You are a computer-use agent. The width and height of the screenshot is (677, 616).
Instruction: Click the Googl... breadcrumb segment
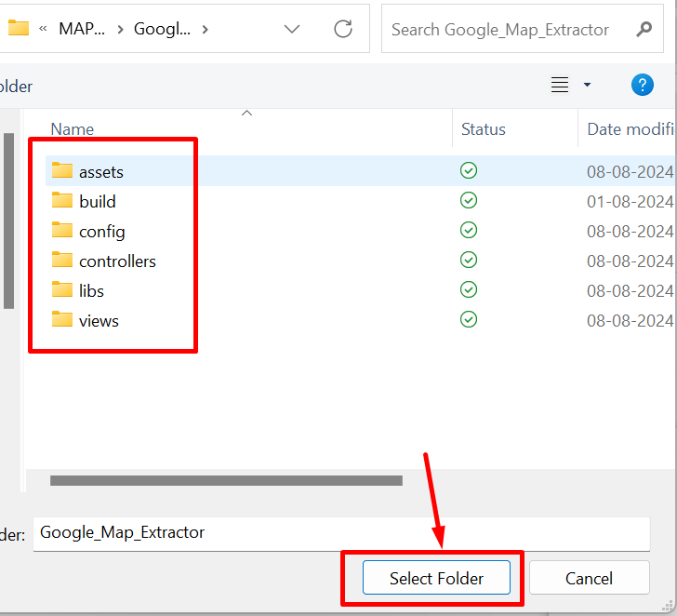(162, 29)
